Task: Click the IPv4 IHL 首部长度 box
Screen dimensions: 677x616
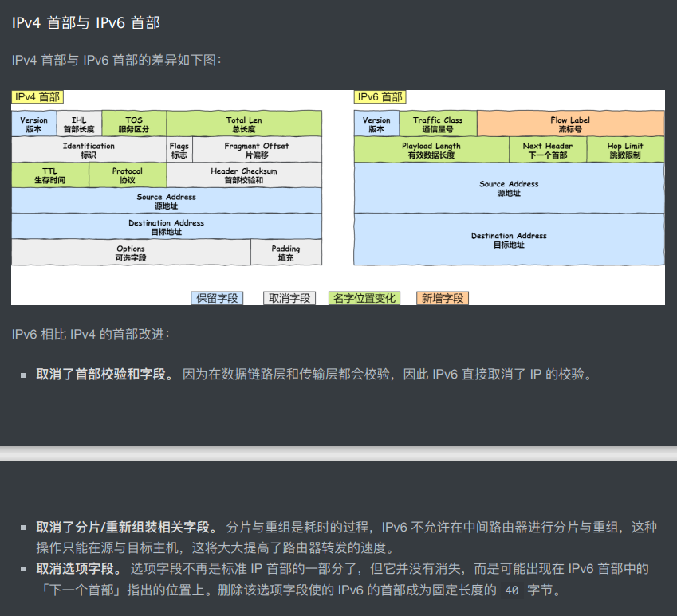Action: [79, 124]
